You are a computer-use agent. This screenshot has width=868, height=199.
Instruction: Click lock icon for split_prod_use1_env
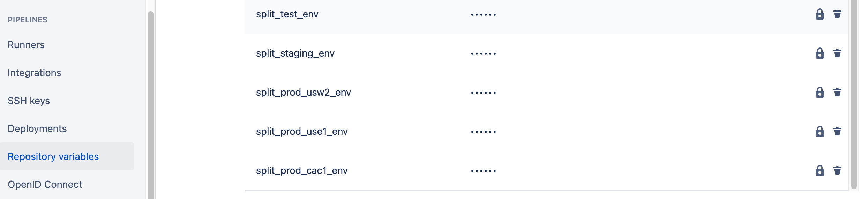coord(820,132)
